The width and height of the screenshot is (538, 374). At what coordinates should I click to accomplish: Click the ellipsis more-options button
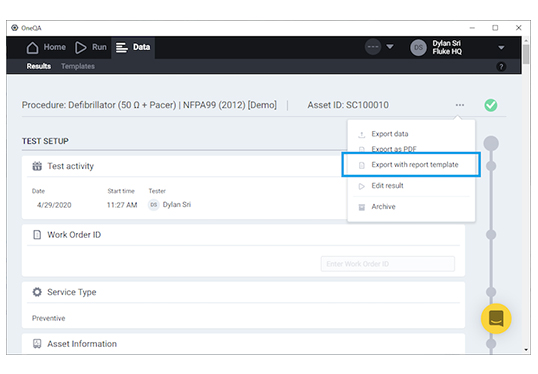click(x=460, y=105)
